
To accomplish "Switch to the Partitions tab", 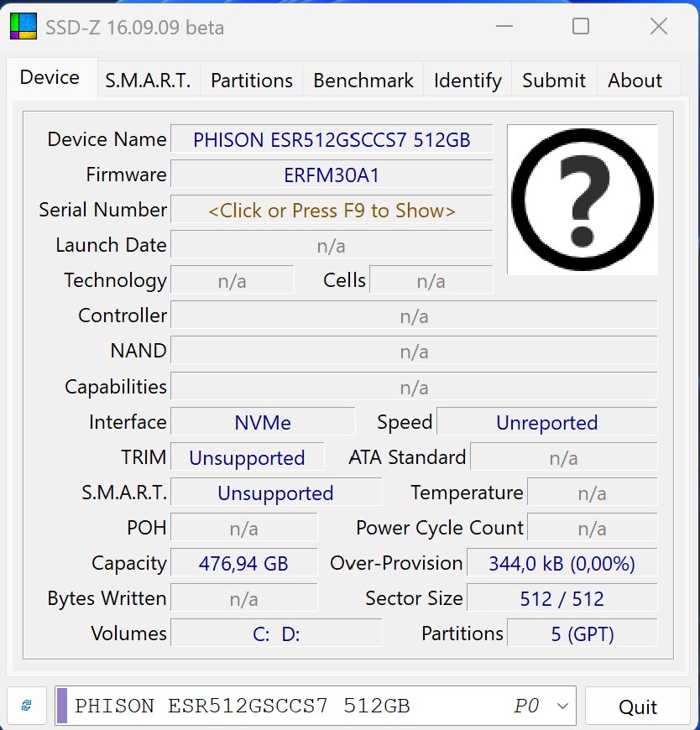I will click(251, 81).
